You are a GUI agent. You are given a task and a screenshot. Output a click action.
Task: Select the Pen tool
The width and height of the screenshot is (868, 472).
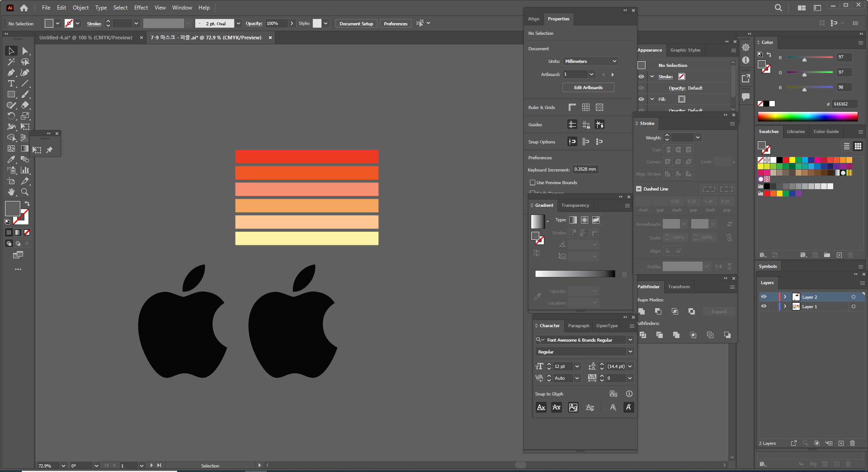coord(11,73)
